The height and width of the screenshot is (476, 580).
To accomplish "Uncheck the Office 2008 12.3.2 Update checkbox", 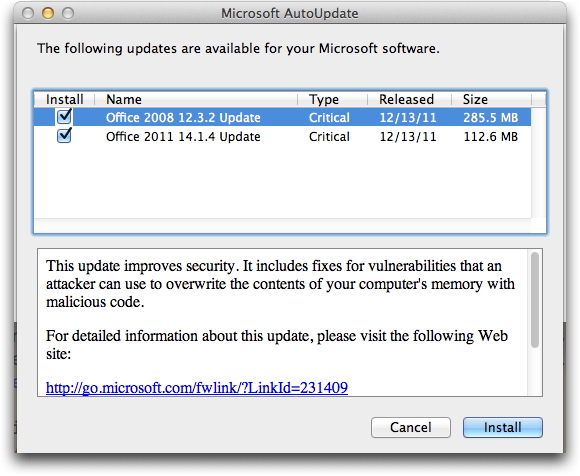I will pos(64,117).
